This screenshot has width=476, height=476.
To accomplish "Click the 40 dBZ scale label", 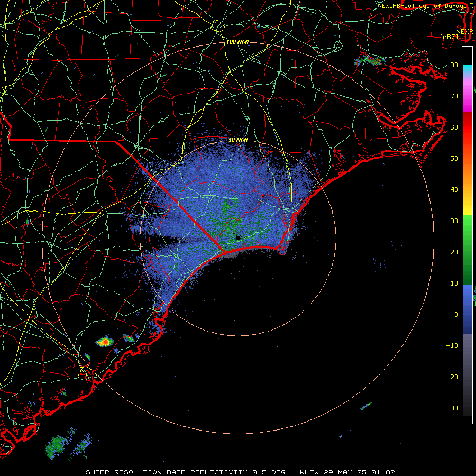I will click(x=454, y=190).
